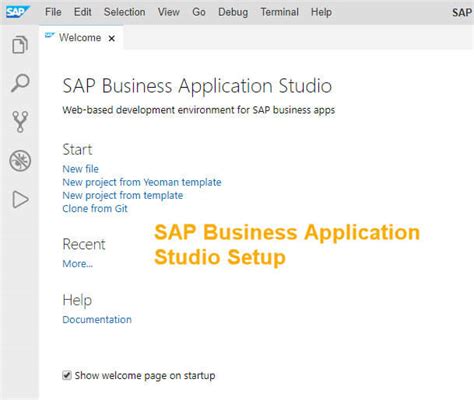Close the Welcome tab
Screen dimensions: 474x400
pos(112,38)
